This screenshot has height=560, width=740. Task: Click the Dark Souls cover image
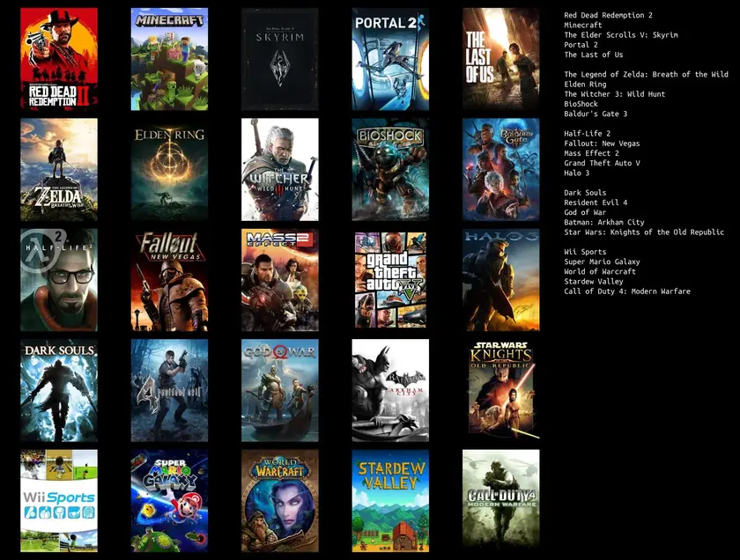pyautogui.click(x=59, y=390)
